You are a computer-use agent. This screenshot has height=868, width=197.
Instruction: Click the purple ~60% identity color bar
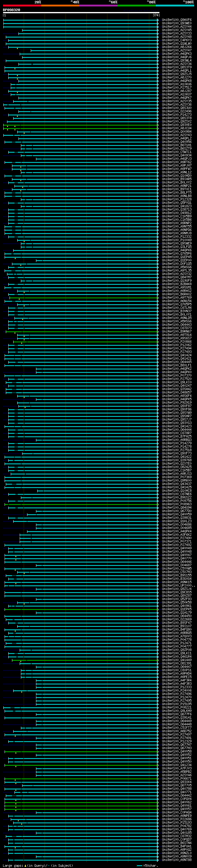99,6
